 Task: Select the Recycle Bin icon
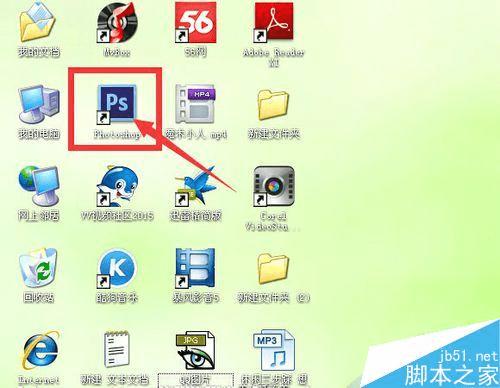click(x=38, y=268)
